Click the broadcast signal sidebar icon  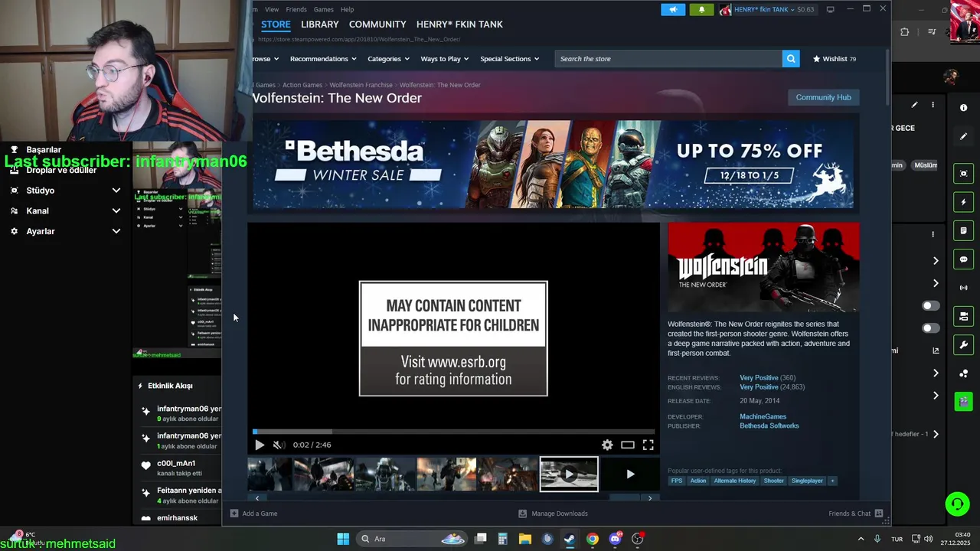pyautogui.click(x=963, y=288)
